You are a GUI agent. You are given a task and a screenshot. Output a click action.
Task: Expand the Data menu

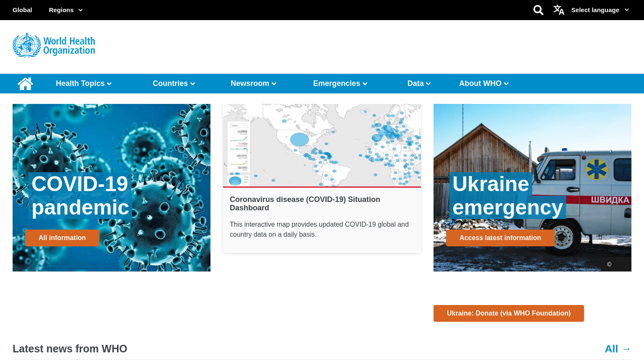(419, 83)
